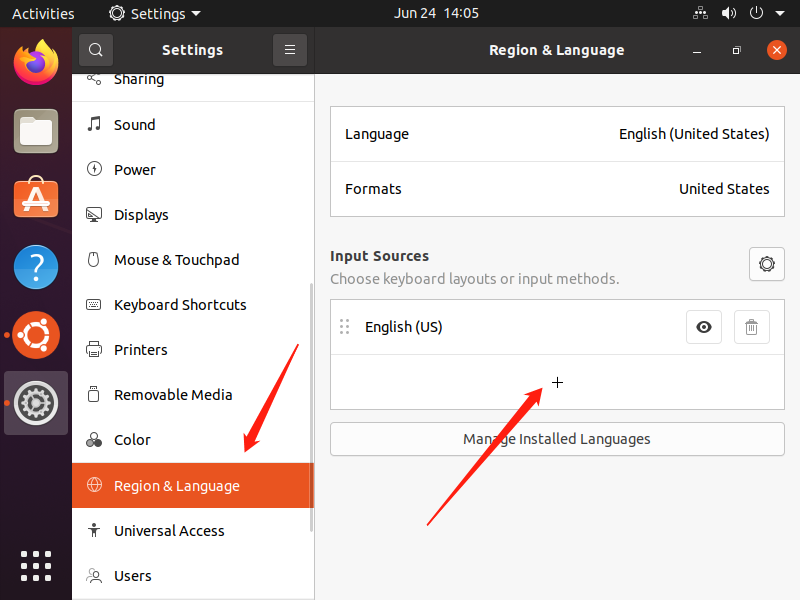Show Applications grid in dock
800x600 pixels.
pos(36,565)
